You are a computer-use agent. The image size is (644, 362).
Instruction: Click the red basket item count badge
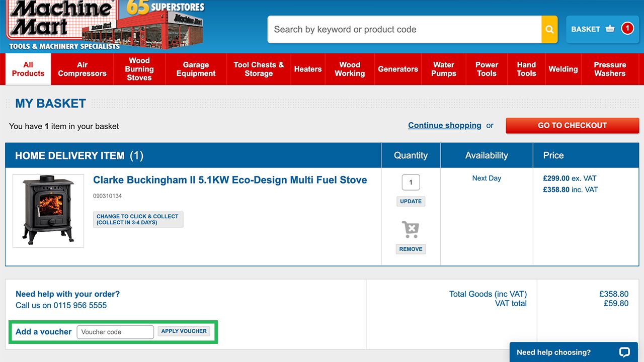coord(627,29)
